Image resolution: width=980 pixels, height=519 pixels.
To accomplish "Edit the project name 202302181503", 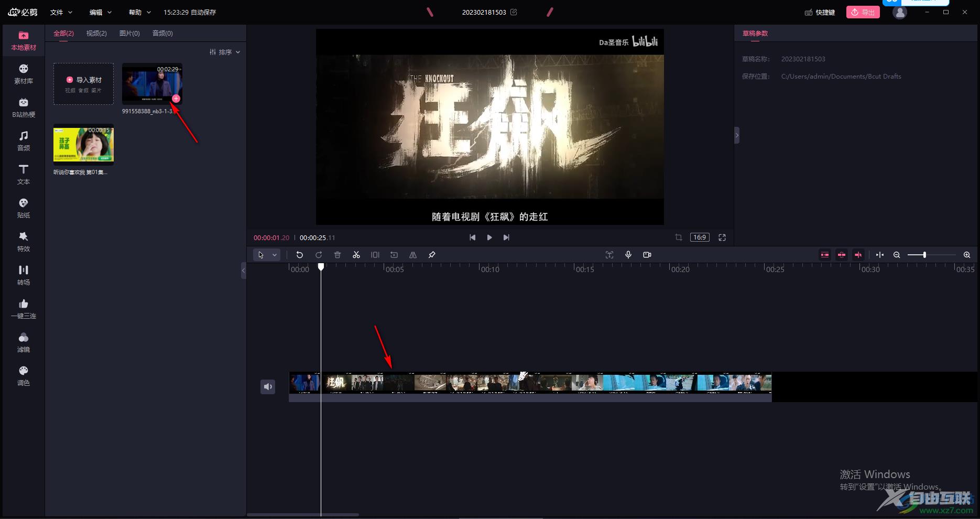I will [x=514, y=12].
